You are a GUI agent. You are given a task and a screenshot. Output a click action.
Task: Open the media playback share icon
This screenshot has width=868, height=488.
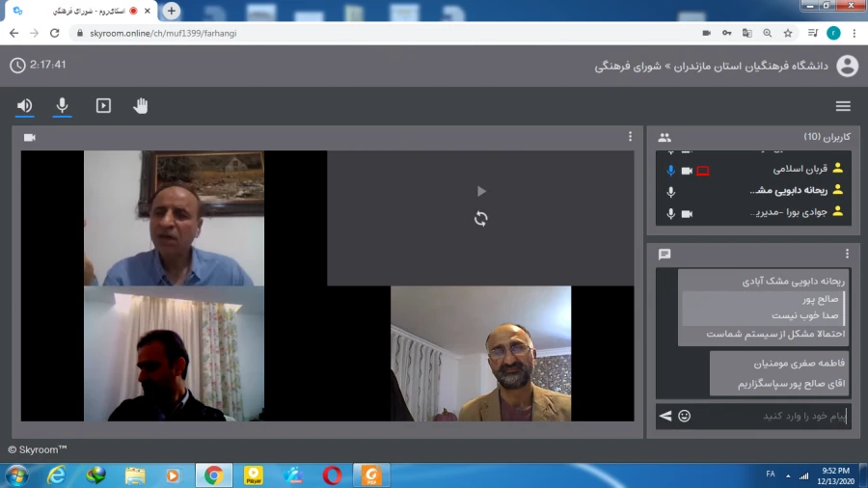pos(103,106)
